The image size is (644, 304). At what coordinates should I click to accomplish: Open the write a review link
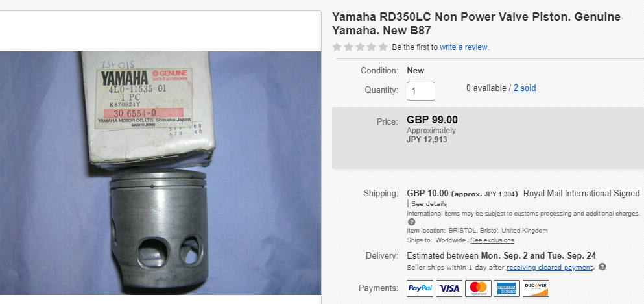click(x=464, y=47)
